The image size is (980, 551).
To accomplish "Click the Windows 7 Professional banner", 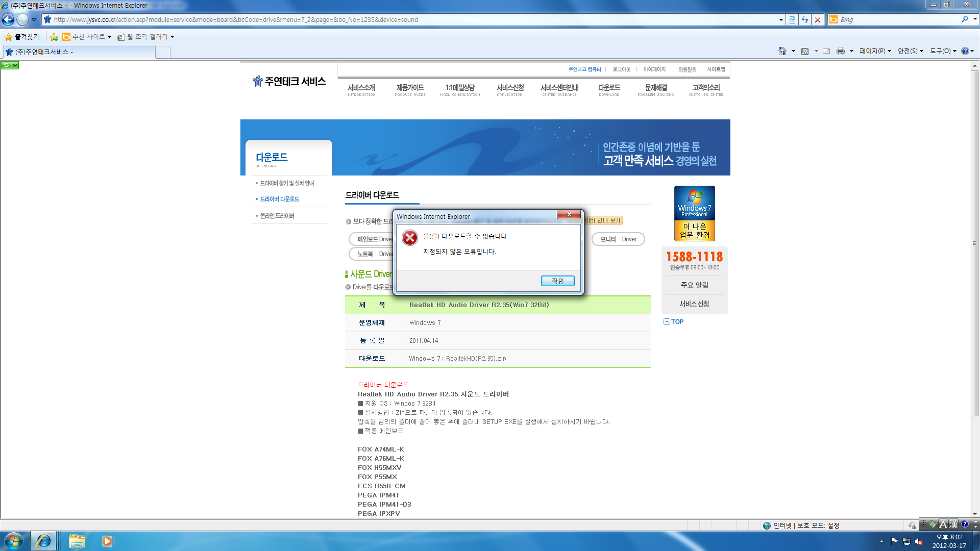I will 694,213.
